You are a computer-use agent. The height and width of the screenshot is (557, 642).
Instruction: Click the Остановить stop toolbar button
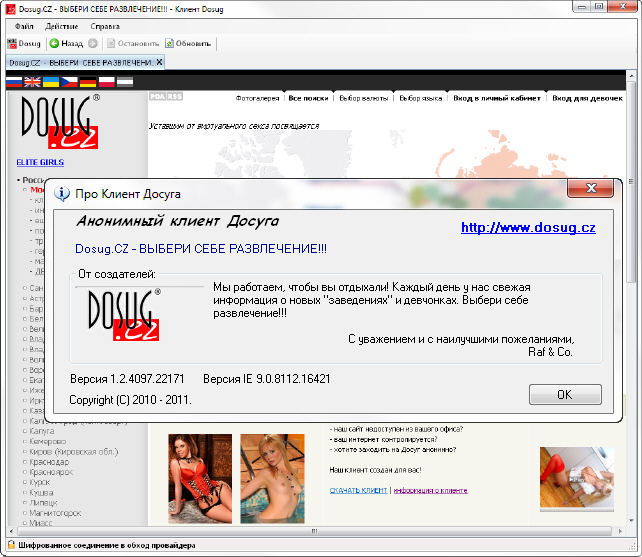click(x=133, y=43)
